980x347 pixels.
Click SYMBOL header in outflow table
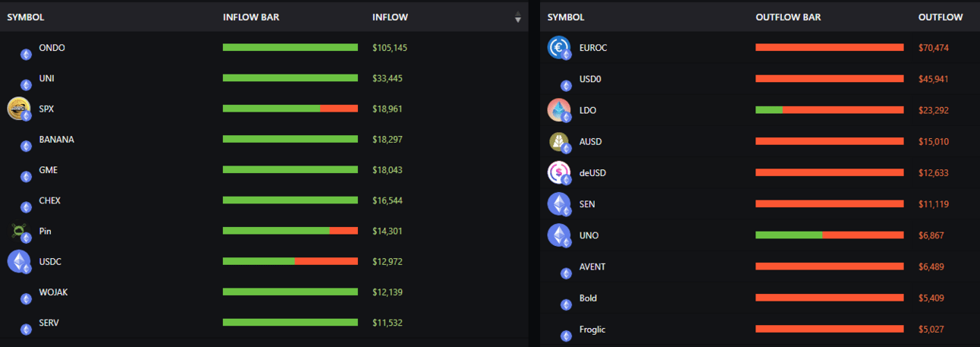coord(566,17)
